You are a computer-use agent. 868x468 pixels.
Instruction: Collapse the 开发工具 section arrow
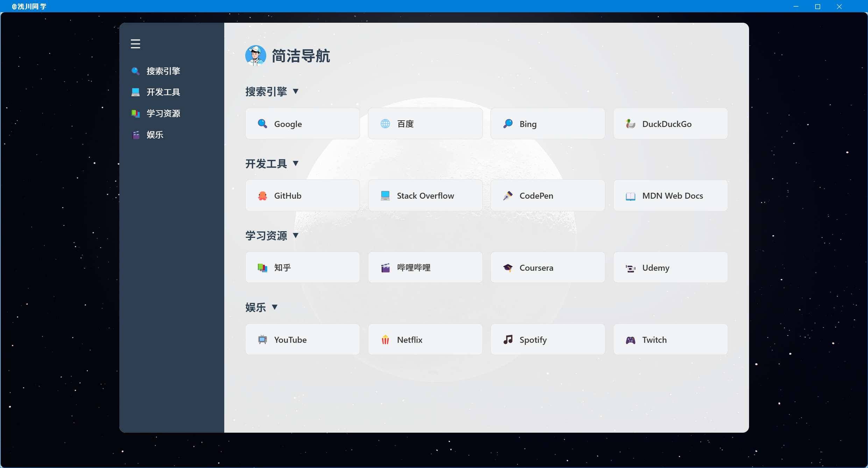coord(296,163)
